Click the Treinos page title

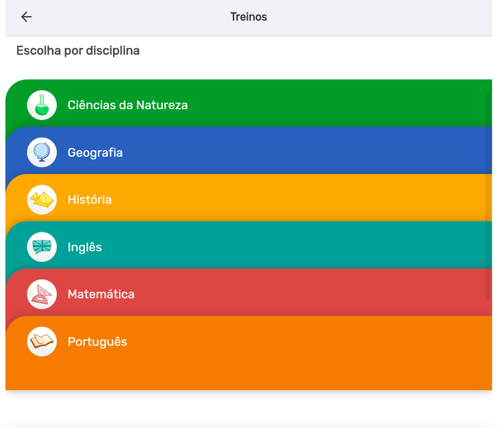[249, 17]
